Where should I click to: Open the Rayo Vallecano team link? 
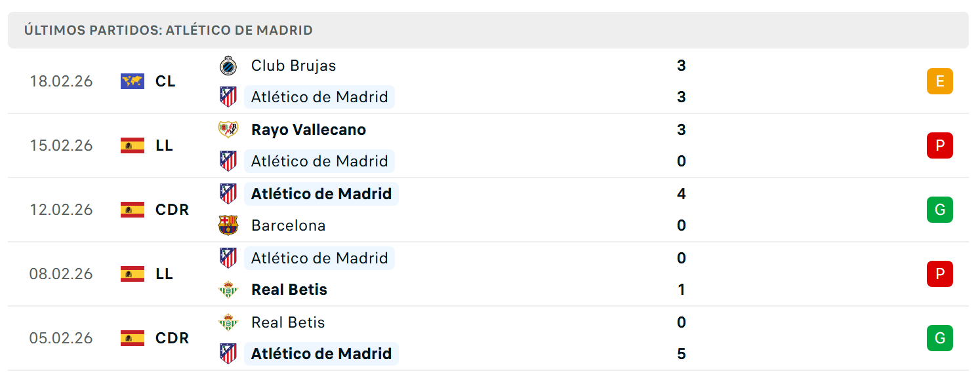pos(308,130)
